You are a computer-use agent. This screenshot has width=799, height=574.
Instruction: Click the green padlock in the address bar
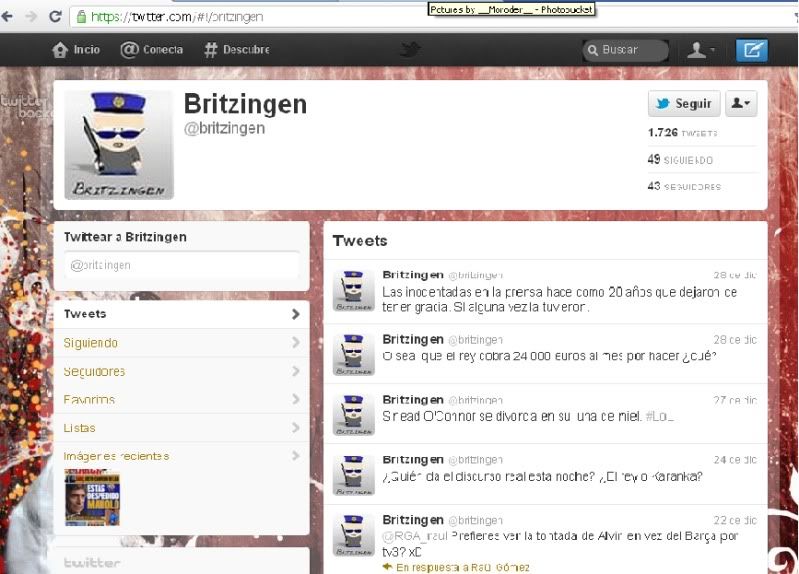coord(81,17)
